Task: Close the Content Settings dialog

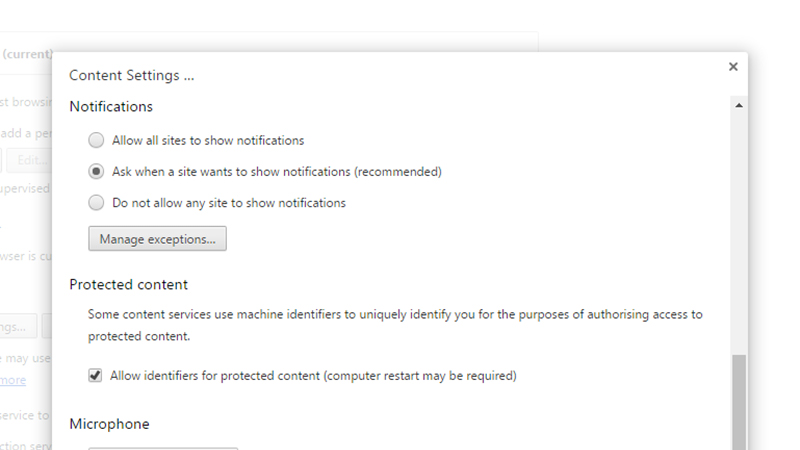Action: click(733, 67)
